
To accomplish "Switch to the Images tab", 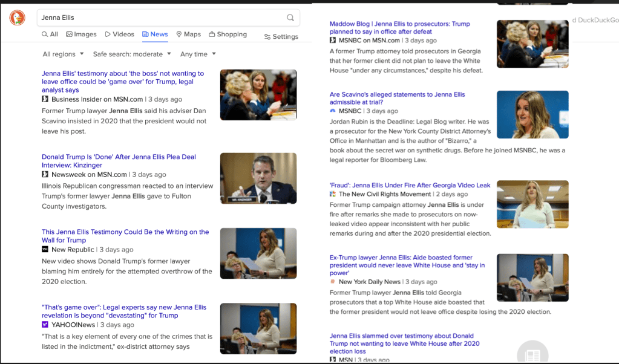I will 81,34.
